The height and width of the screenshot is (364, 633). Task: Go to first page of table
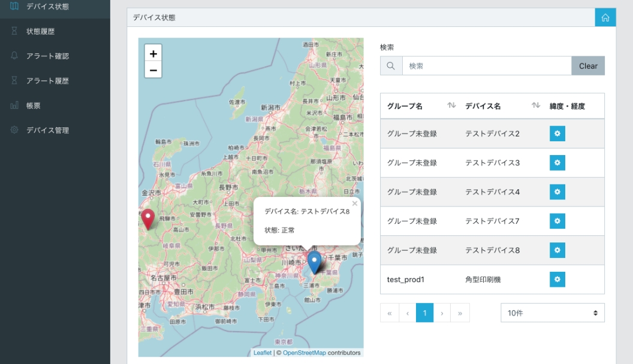(390, 313)
